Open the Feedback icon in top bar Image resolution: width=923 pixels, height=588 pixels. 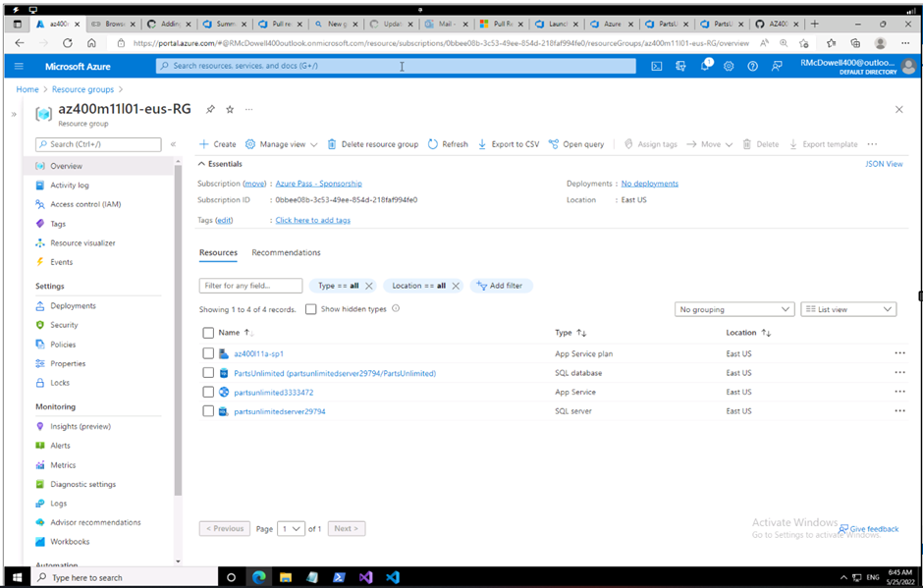tap(776, 66)
